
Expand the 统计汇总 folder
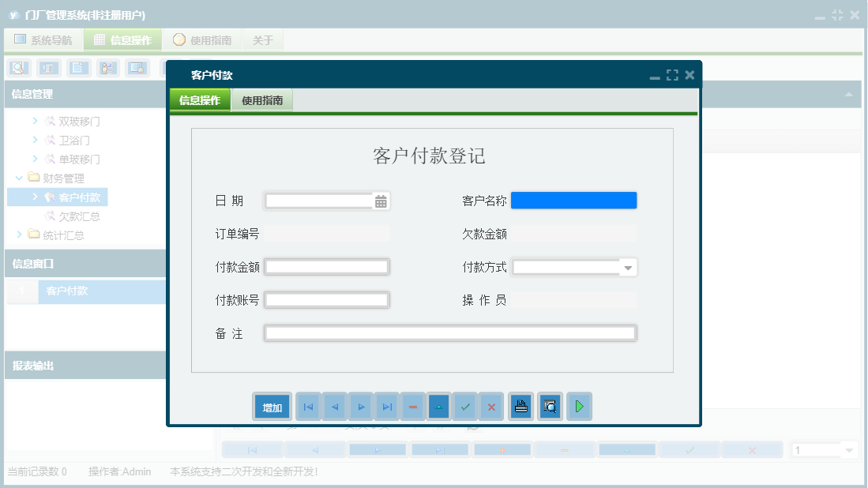(18, 235)
